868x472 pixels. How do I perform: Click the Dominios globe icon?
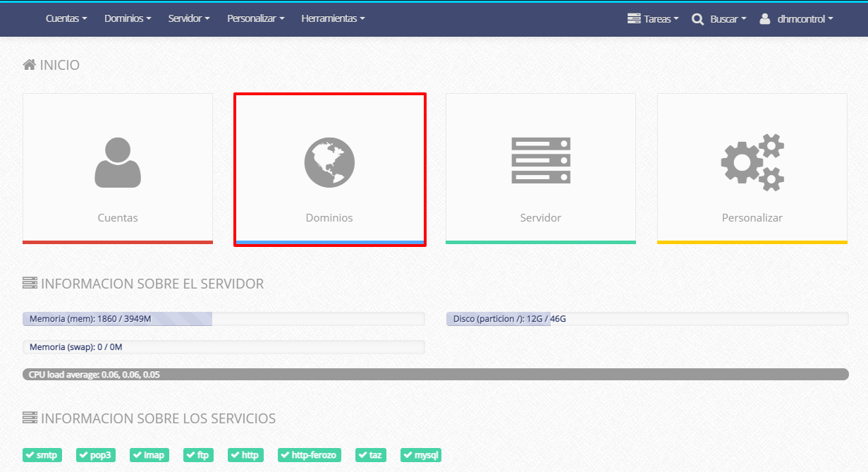click(329, 162)
